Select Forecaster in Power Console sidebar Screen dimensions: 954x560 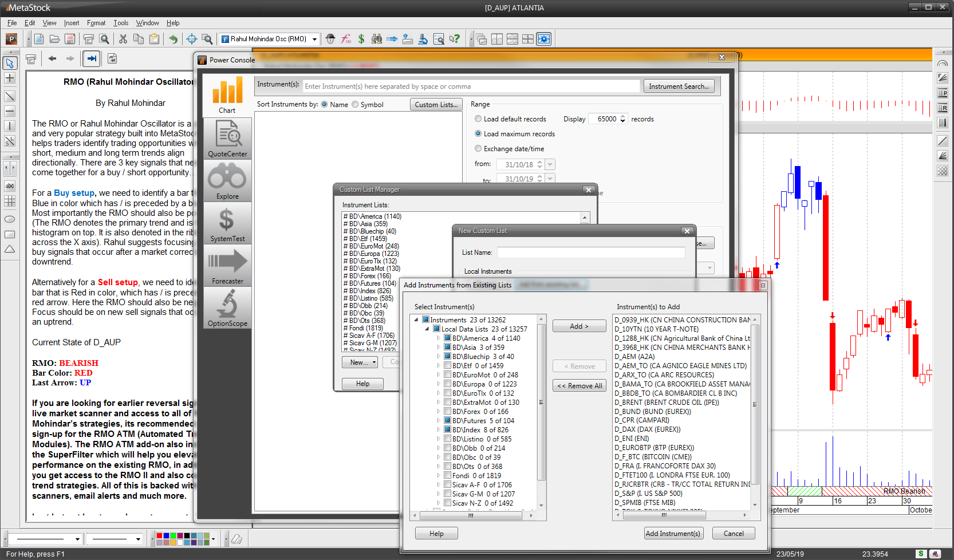pos(227,266)
